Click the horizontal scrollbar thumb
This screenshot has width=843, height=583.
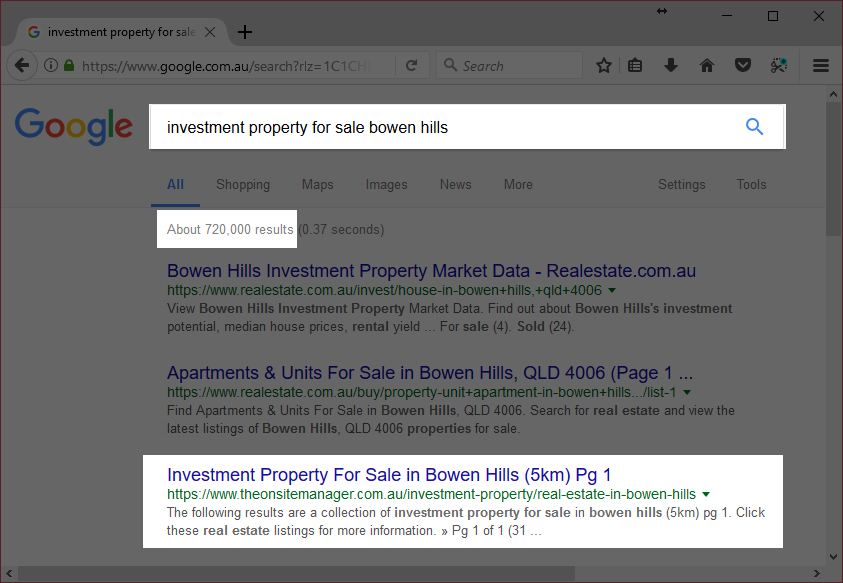296,573
